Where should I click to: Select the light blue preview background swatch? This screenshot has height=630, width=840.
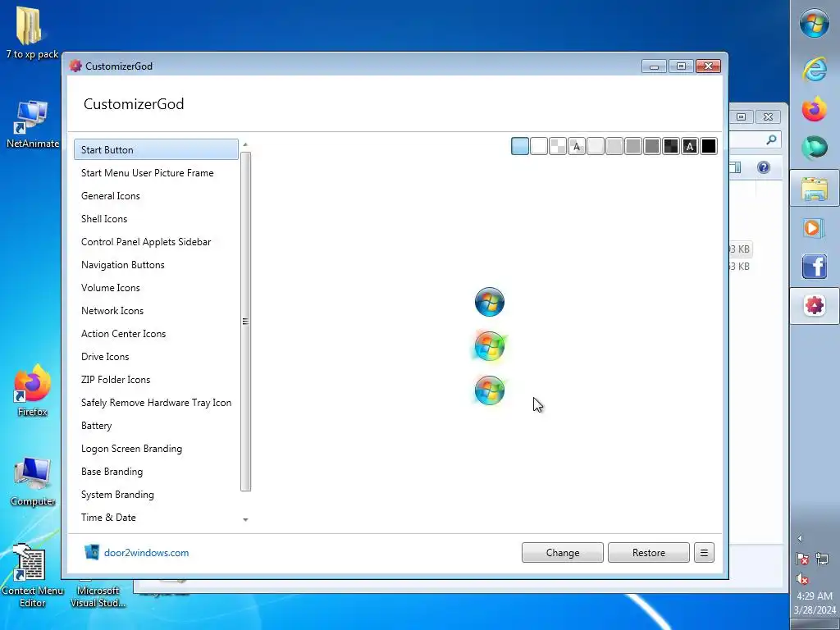click(x=519, y=146)
